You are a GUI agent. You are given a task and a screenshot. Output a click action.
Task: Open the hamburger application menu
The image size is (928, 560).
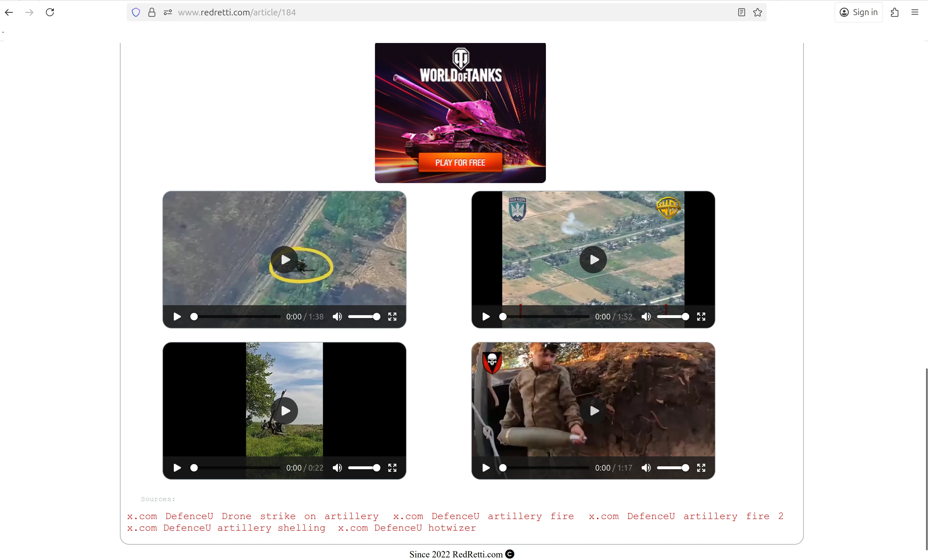point(914,13)
